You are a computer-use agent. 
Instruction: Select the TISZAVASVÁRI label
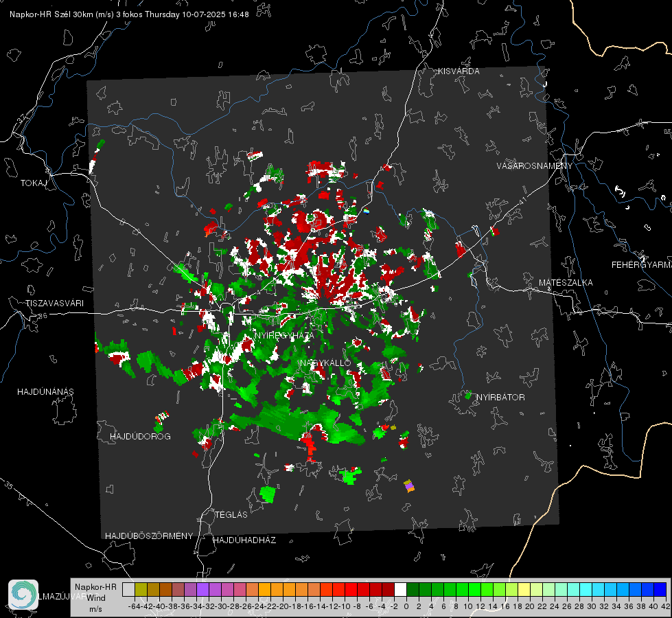pyautogui.click(x=54, y=304)
